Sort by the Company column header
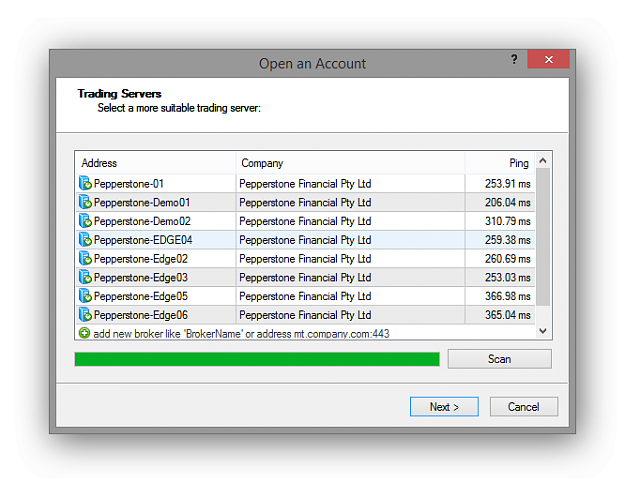Image resolution: width=625 pixels, height=483 pixels. click(x=350, y=163)
